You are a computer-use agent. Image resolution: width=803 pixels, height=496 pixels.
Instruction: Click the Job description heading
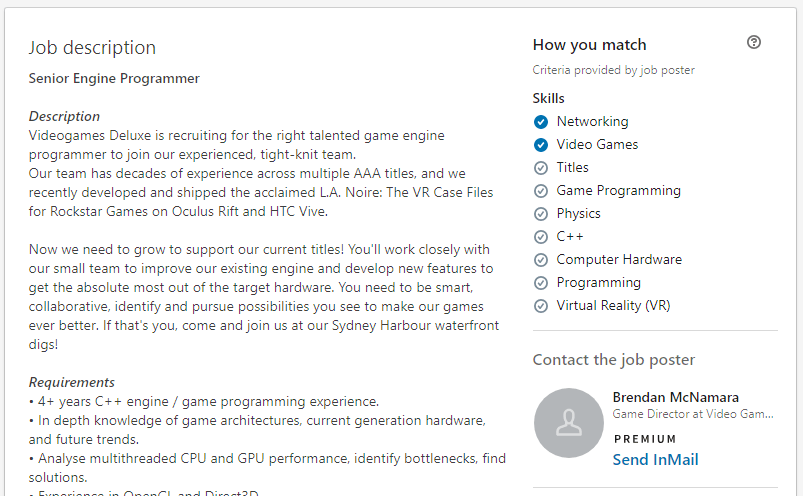tap(92, 48)
